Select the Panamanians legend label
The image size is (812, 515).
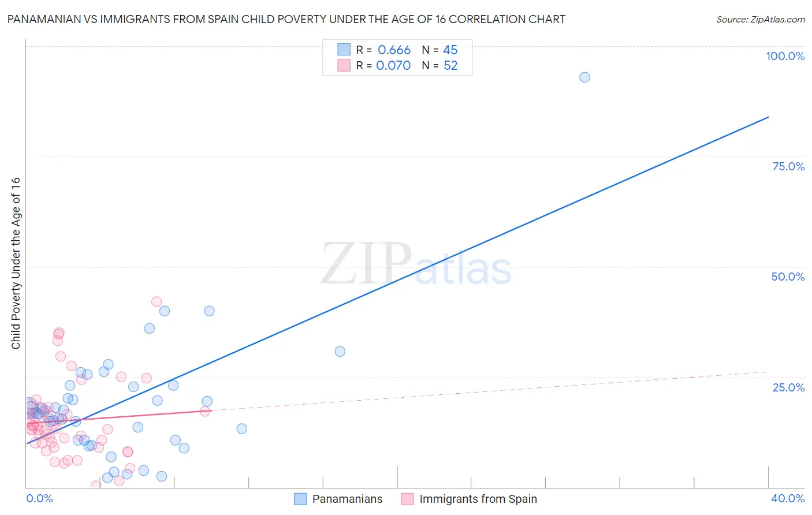coord(348,499)
